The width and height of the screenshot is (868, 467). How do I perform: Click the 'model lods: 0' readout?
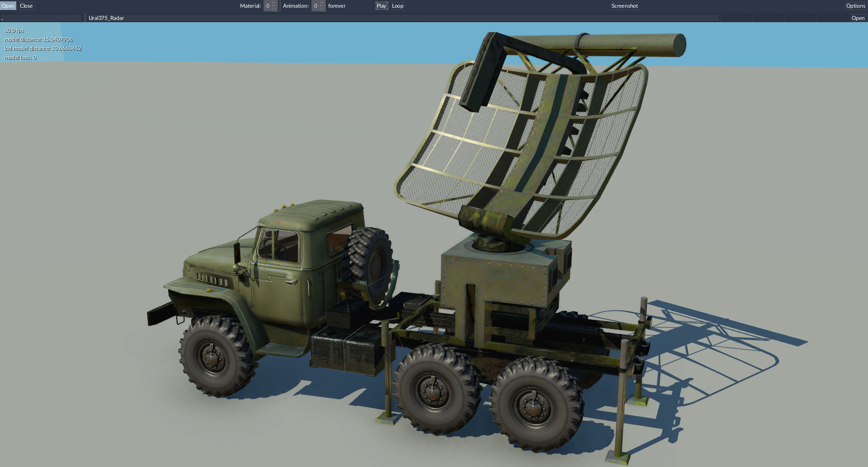pos(20,57)
